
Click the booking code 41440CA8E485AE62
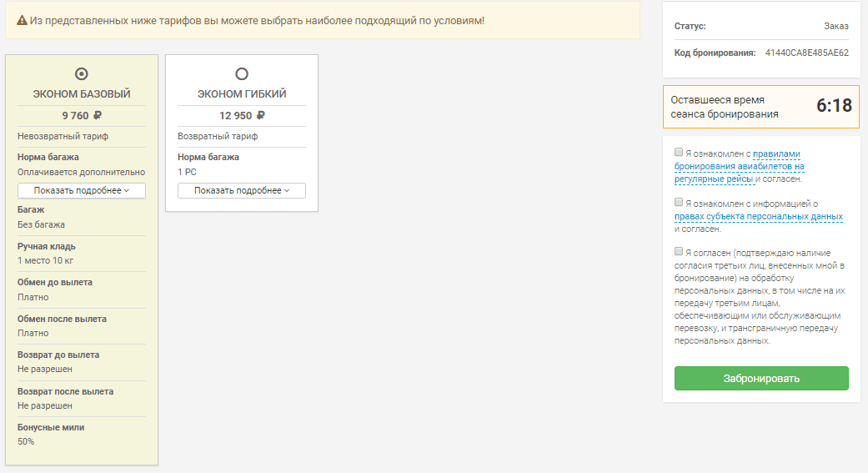point(806,53)
